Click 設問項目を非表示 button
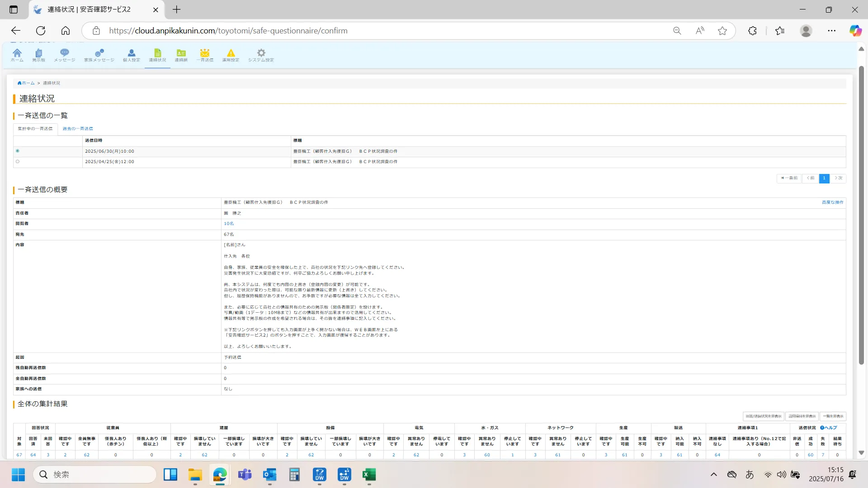Viewport: 868px width, 488px height. (802, 416)
